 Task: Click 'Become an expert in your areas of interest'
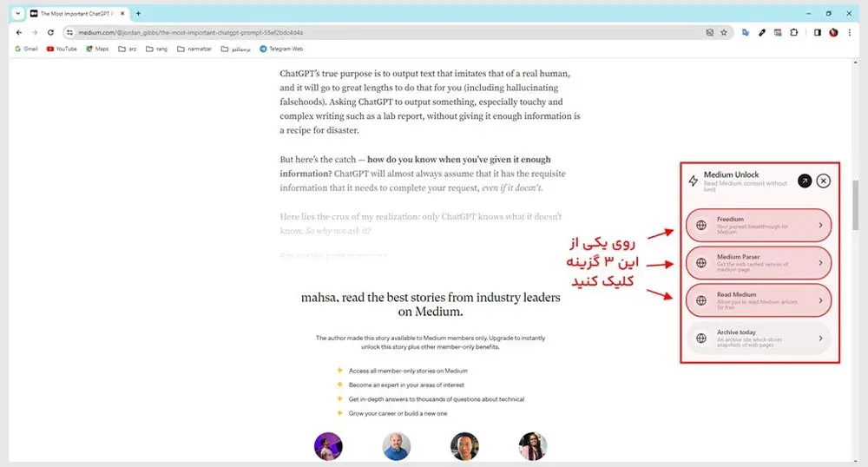[x=406, y=385]
